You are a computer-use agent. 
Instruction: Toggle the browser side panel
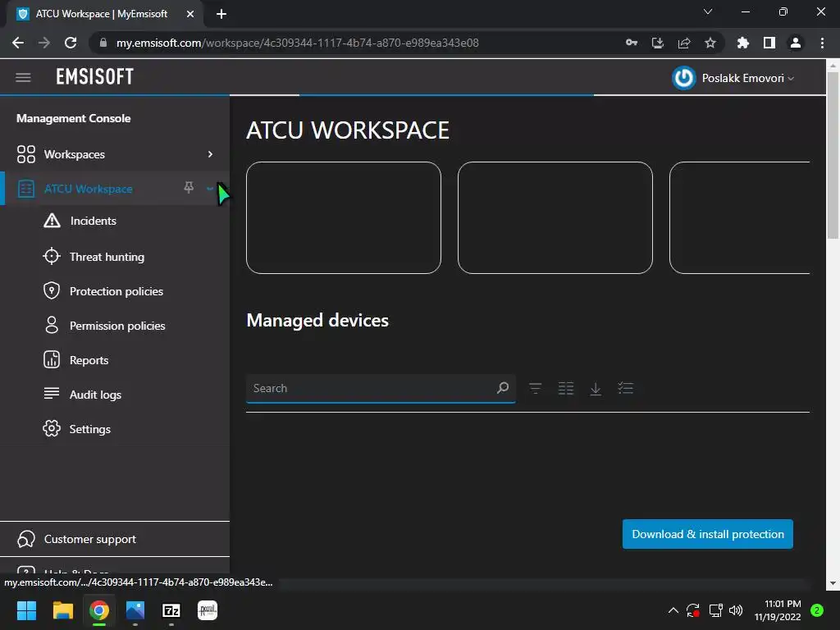pos(769,43)
